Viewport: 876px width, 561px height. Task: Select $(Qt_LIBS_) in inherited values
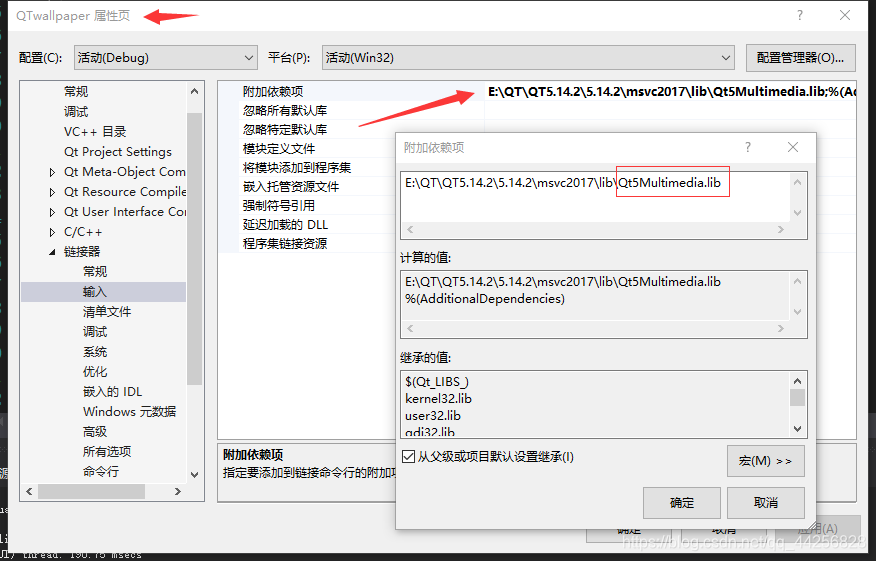[x=437, y=382]
